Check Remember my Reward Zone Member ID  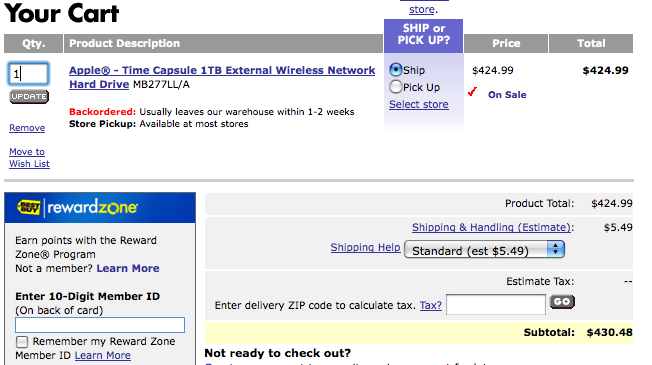[22, 342]
